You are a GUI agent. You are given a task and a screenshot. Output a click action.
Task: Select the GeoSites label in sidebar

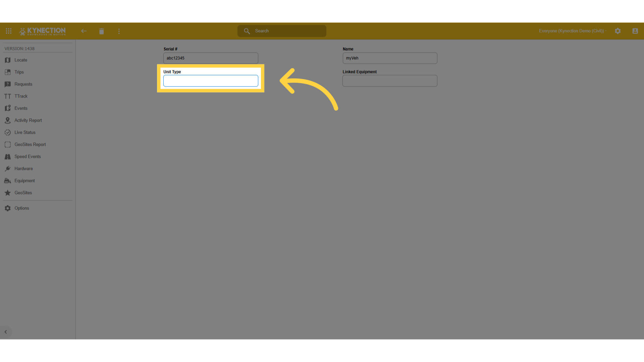(x=23, y=193)
